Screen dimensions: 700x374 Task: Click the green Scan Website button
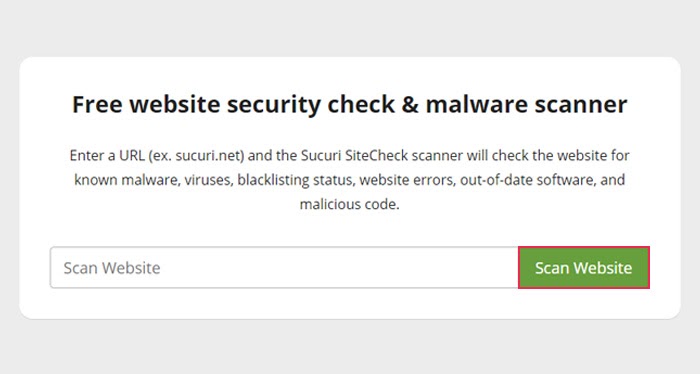(x=583, y=267)
